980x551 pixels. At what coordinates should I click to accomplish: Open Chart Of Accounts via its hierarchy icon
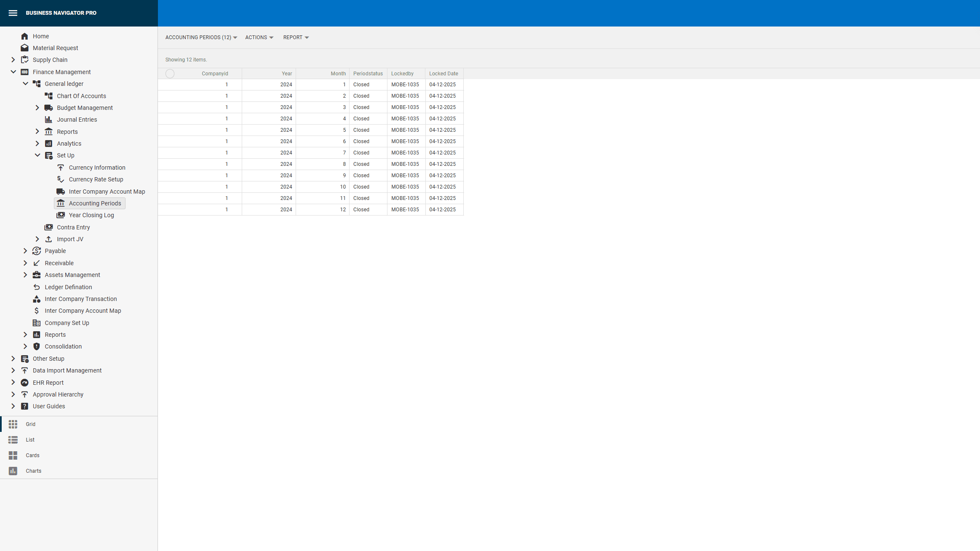[x=48, y=96]
